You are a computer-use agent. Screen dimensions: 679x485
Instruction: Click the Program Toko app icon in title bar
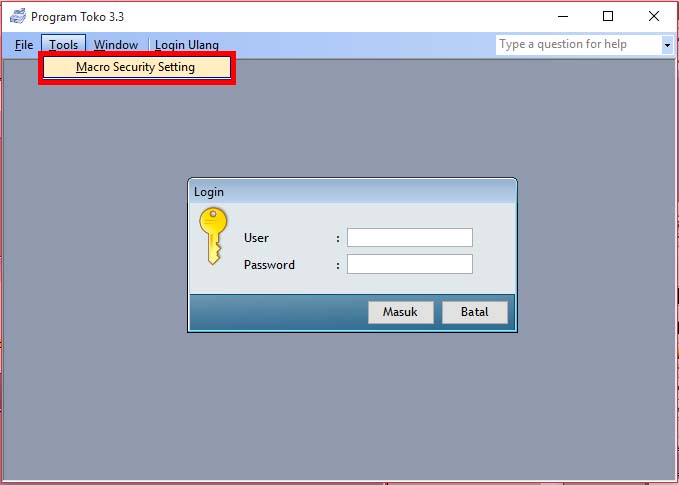tap(17, 17)
